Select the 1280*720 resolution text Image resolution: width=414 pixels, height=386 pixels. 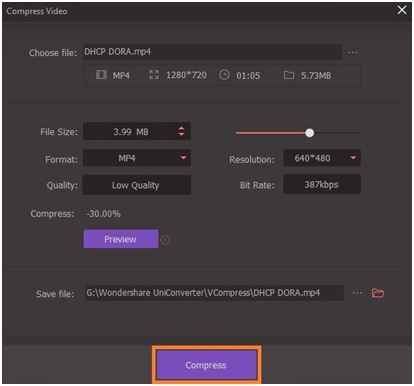point(186,75)
